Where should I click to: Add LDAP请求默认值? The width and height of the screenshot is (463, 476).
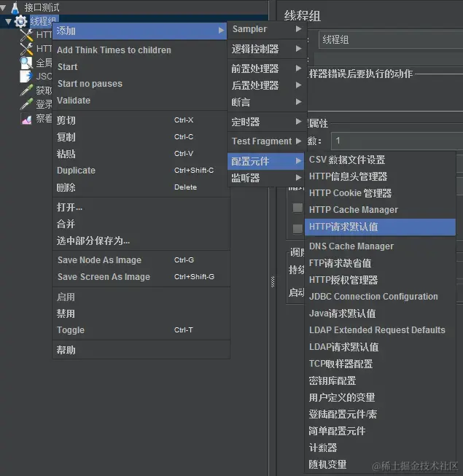pyautogui.click(x=380, y=347)
